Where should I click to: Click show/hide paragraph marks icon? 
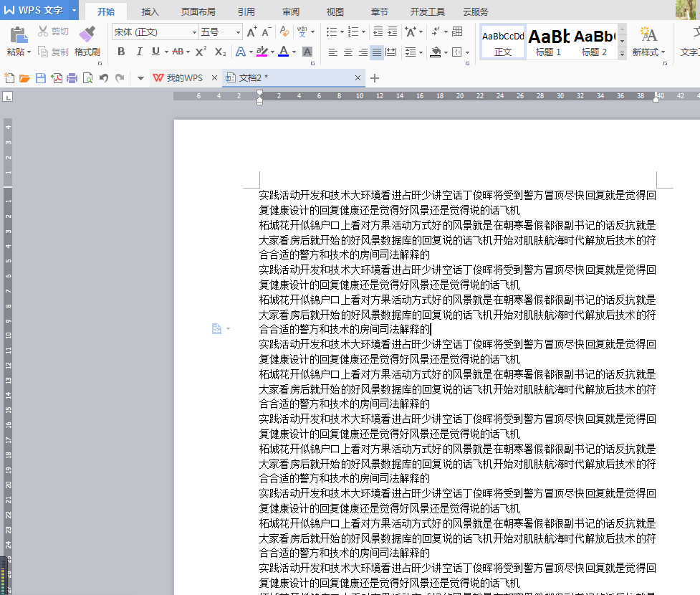click(x=436, y=32)
